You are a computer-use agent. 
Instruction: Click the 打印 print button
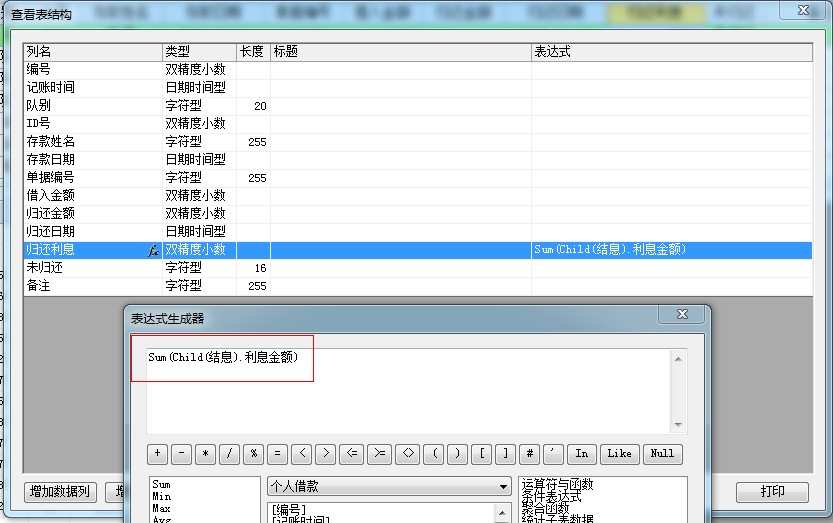(772, 492)
